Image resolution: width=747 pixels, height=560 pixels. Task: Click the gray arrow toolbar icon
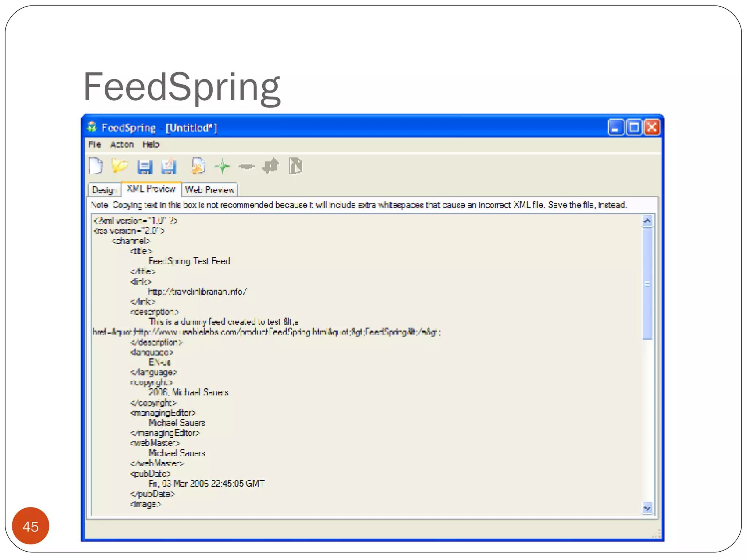[x=271, y=166]
